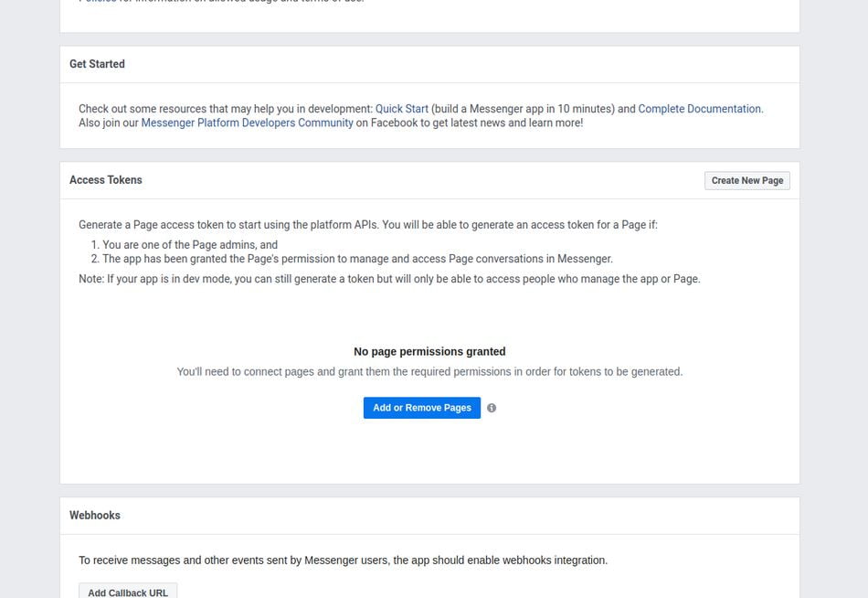Click the "To receive messages and other events" text

343,561
